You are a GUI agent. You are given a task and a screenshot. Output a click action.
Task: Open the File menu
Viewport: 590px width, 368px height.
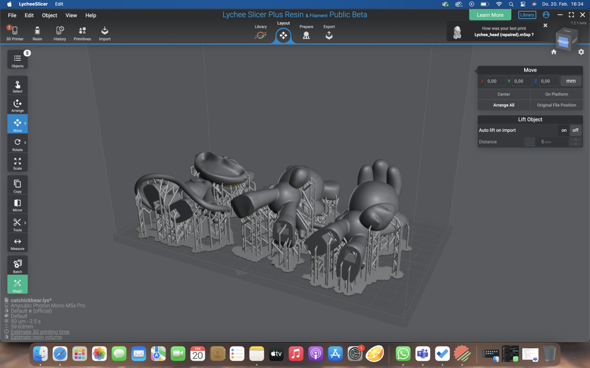point(12,15)
